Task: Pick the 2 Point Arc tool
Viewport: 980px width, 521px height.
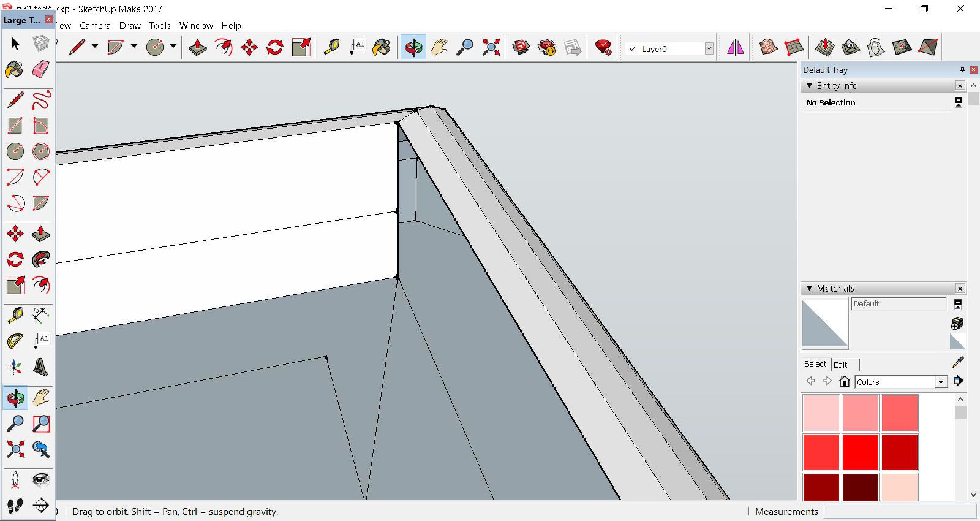Action: [40, 177]
